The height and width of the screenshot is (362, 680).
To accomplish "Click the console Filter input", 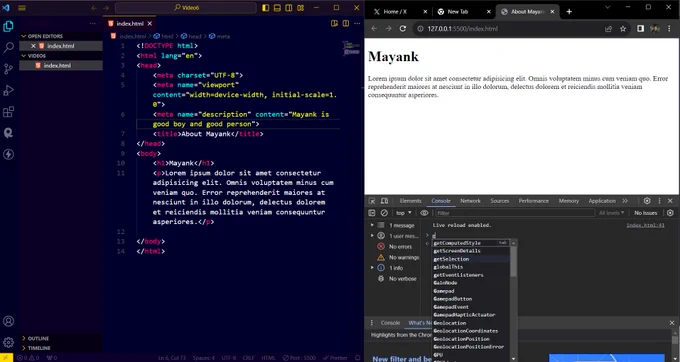I will (515, 213).
